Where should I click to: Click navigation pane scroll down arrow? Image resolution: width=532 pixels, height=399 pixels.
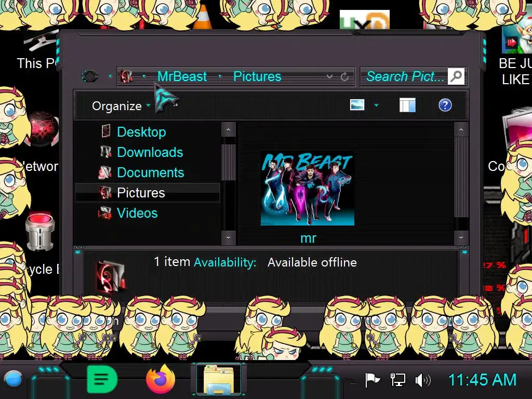tap(229, 238)
